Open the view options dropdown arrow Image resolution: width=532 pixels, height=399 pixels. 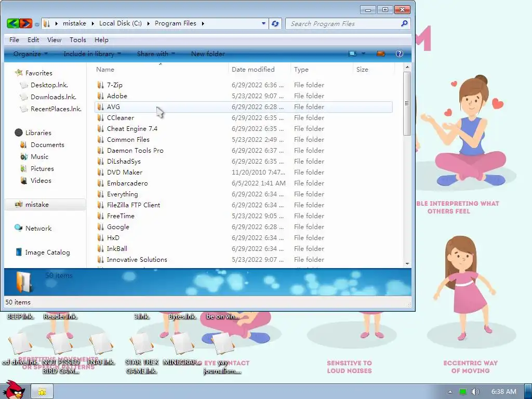pyautogui.click(x=363, y=54)
